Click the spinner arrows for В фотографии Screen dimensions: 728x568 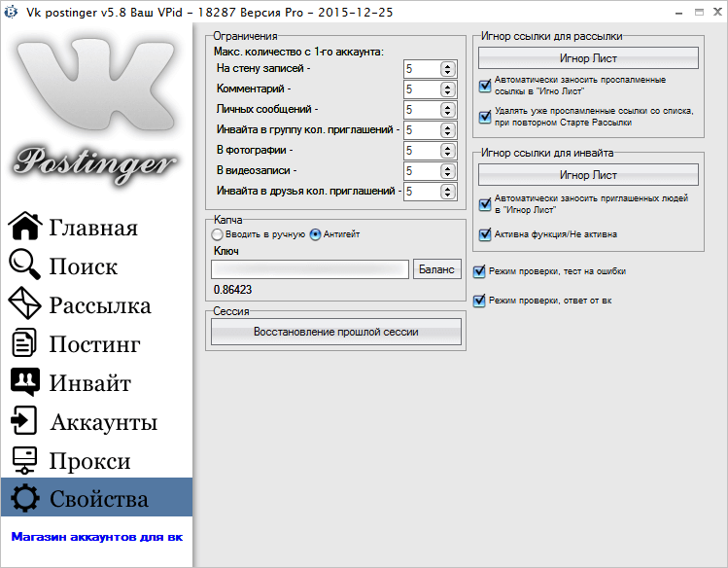447,151
